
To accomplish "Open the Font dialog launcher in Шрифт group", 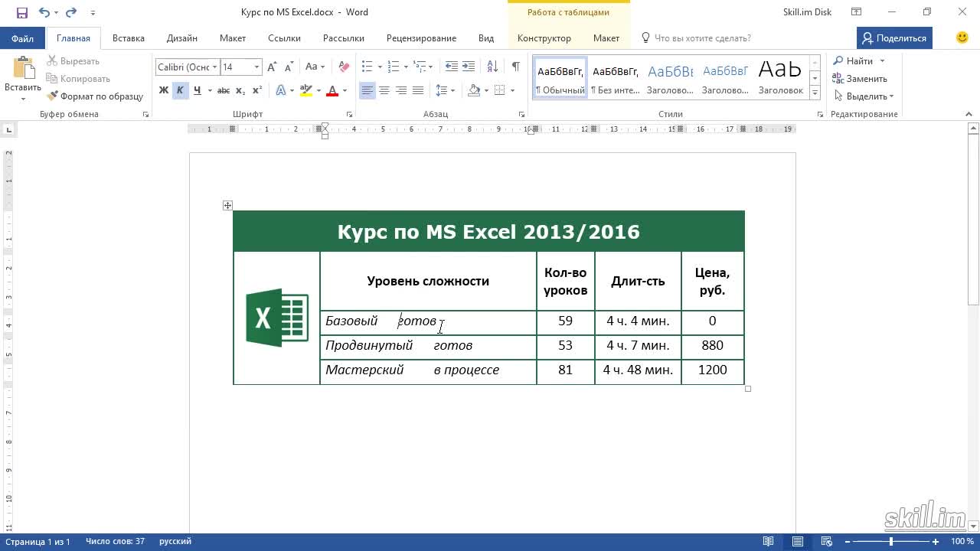I will [x=349, y=114].
